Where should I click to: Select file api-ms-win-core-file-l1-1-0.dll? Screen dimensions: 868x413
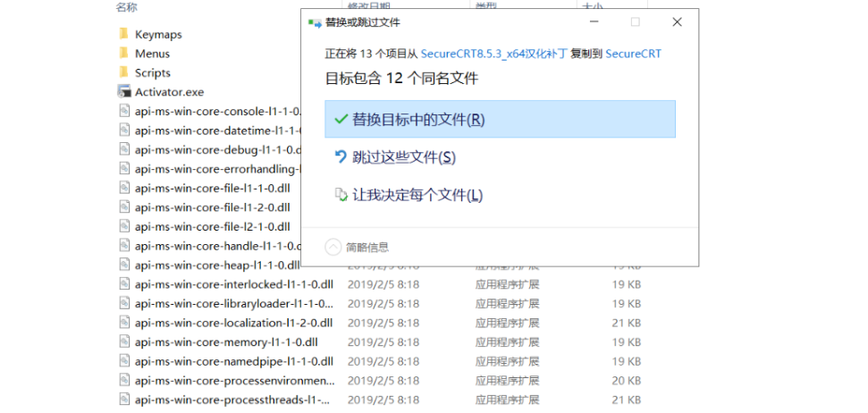(x=213, y=189)
